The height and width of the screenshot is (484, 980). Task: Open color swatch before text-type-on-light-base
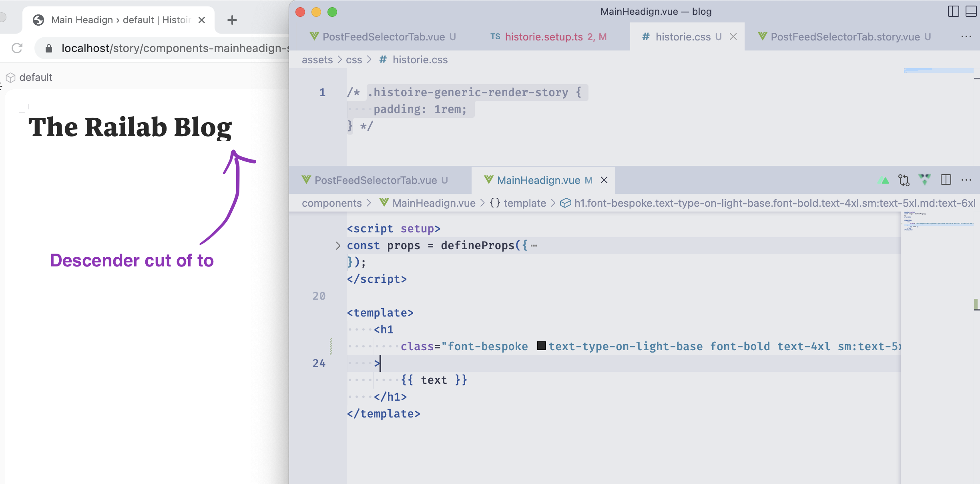coord(541,346)
